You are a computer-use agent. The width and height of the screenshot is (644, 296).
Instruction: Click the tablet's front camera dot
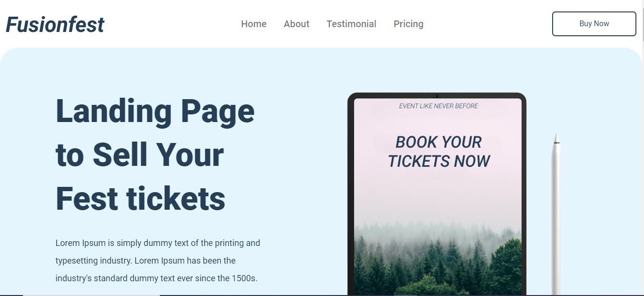point(437,96)
